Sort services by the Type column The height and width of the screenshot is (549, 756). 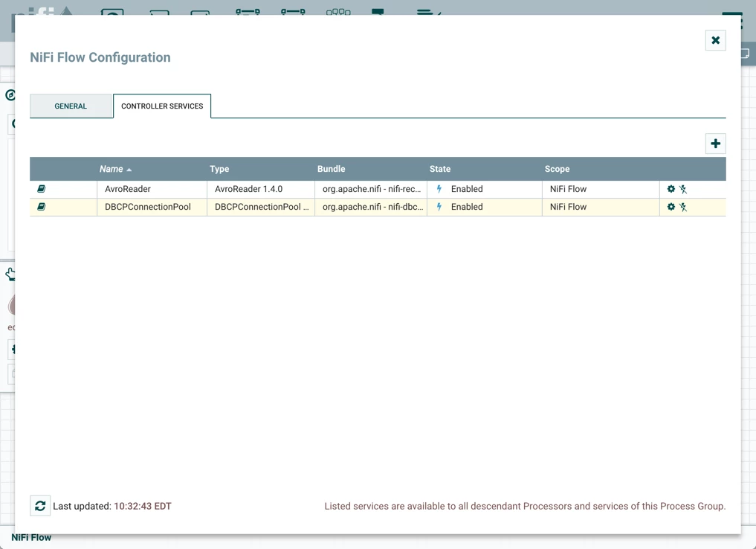[219, 169]
